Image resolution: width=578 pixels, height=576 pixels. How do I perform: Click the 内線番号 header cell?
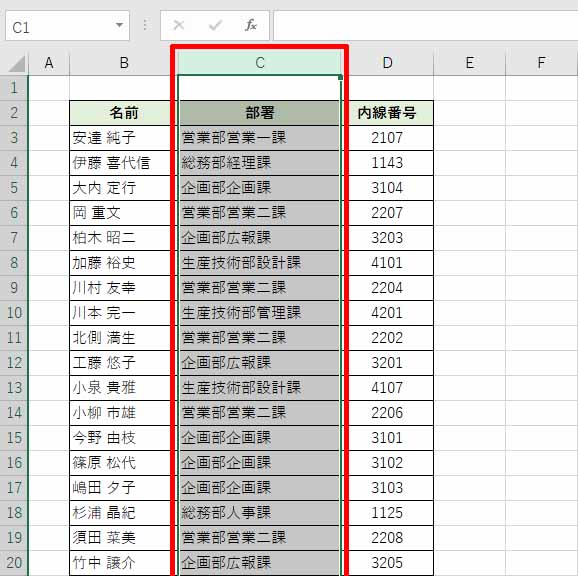387,113
